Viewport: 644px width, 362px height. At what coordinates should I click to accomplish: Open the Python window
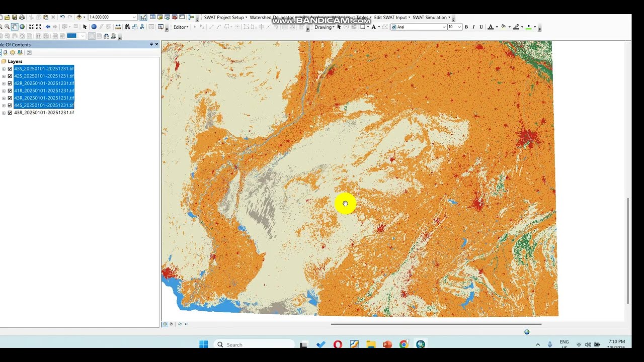[182, 17]
